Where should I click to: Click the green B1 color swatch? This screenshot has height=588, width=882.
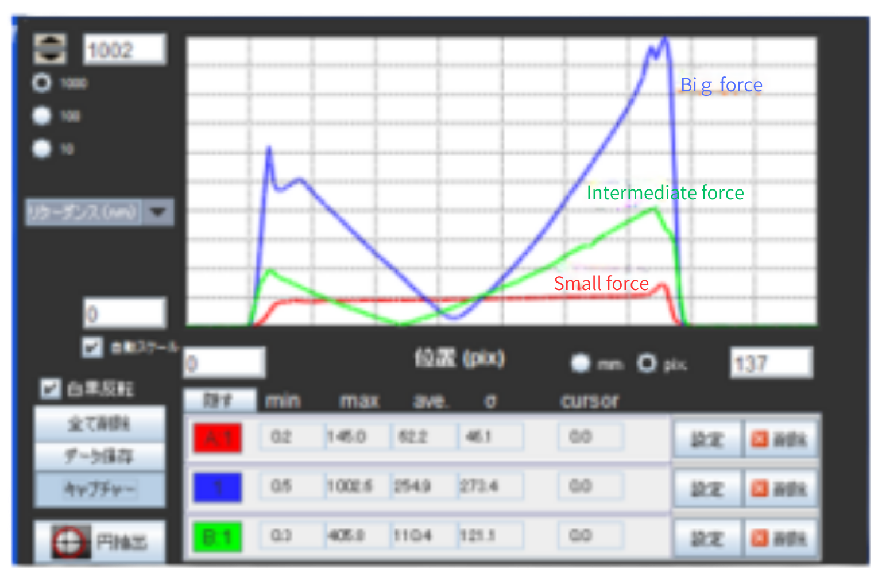tap(218, 537)
